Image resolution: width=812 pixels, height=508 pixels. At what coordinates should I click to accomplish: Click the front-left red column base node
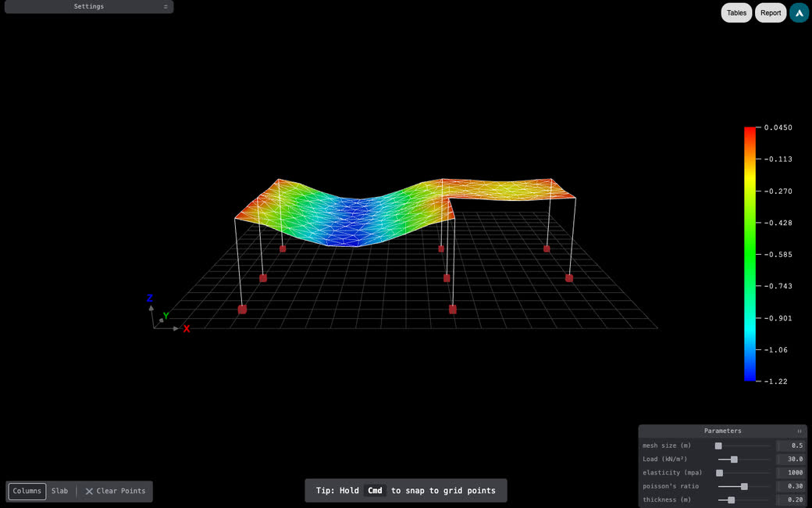(242, 309)
